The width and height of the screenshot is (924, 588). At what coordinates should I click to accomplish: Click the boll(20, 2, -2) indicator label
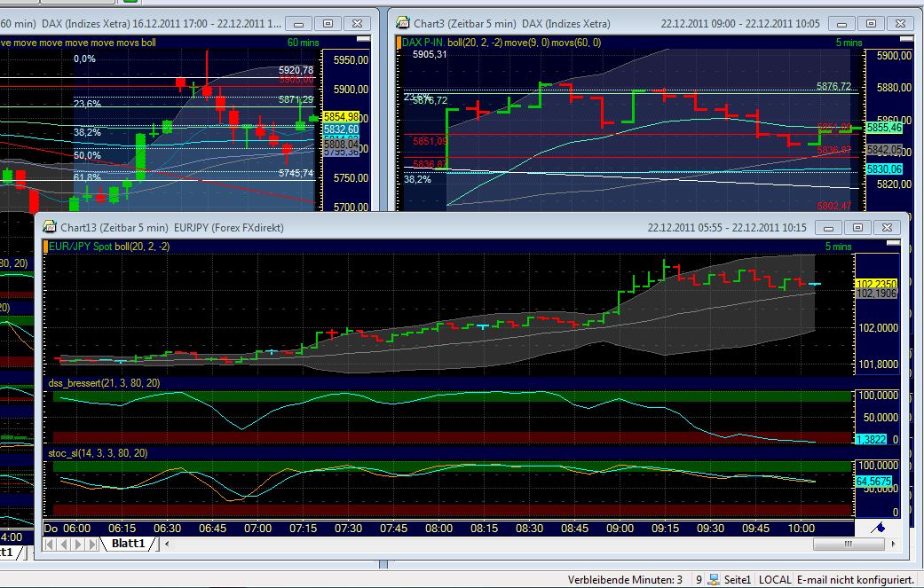(x=142, y=246)
